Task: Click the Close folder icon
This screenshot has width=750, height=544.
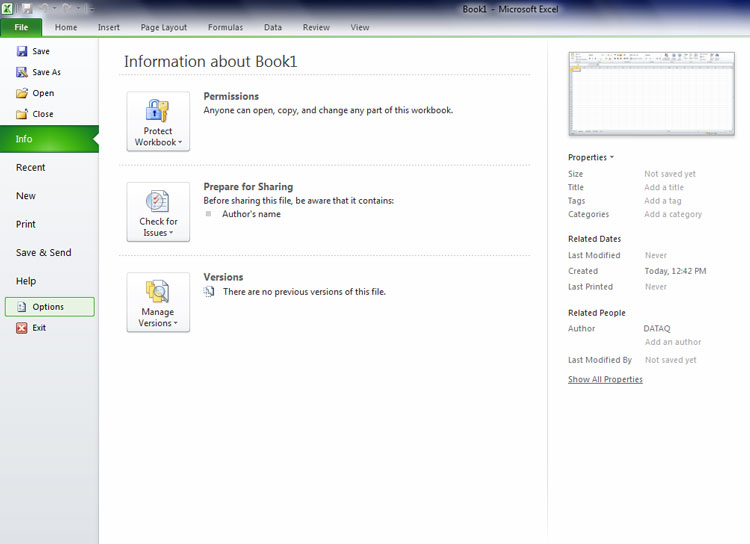Action: (x=22, y=114)
